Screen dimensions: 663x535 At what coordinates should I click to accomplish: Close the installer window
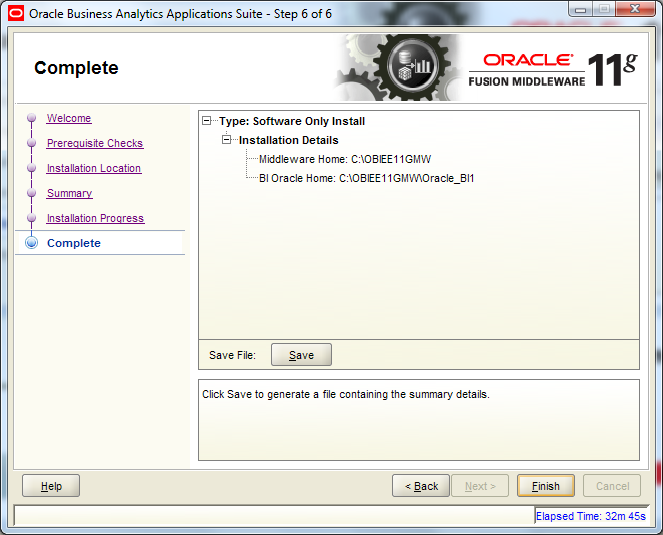(635, 8)
